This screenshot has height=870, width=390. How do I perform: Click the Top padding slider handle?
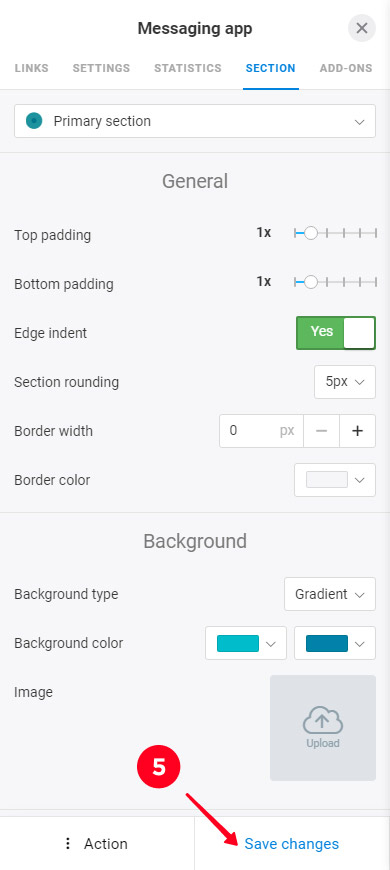[311, 233]
